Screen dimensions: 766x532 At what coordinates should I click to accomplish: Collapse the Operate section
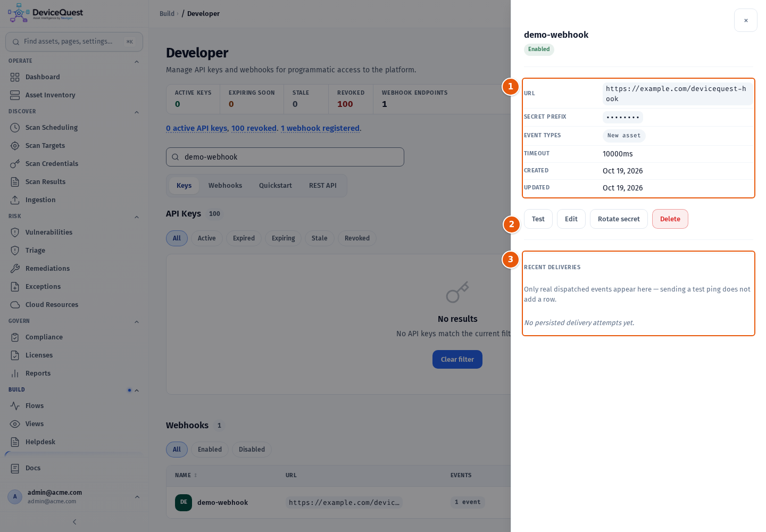tap(137, 62)
